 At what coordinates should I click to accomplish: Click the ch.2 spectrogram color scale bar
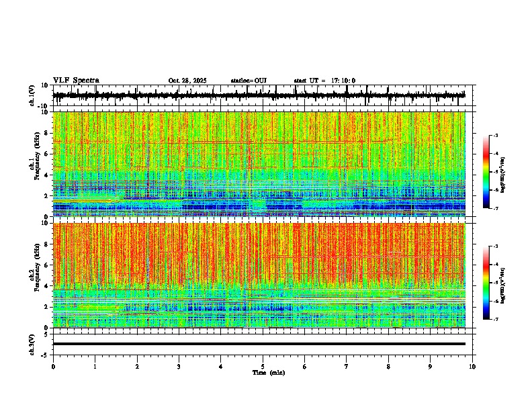tap(486, 283)
